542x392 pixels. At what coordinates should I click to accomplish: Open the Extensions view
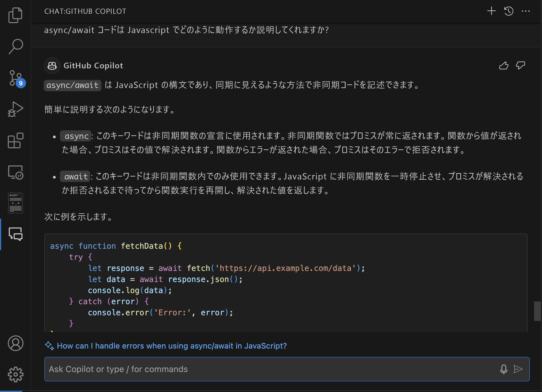click(x=15, y=141)
